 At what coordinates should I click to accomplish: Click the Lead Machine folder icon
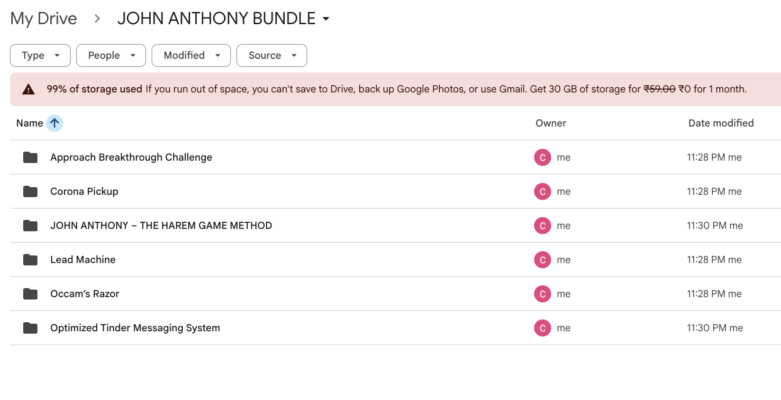click(x=30, y=260)
